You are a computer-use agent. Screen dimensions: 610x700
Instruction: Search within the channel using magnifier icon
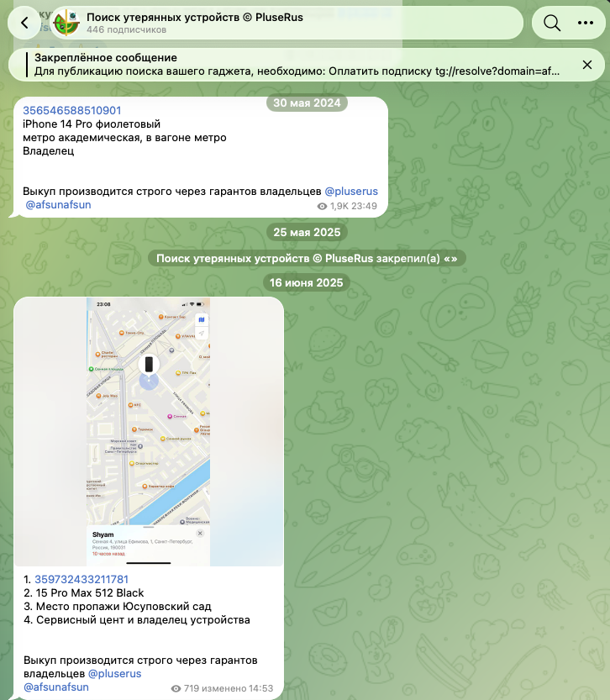[552, 23]
